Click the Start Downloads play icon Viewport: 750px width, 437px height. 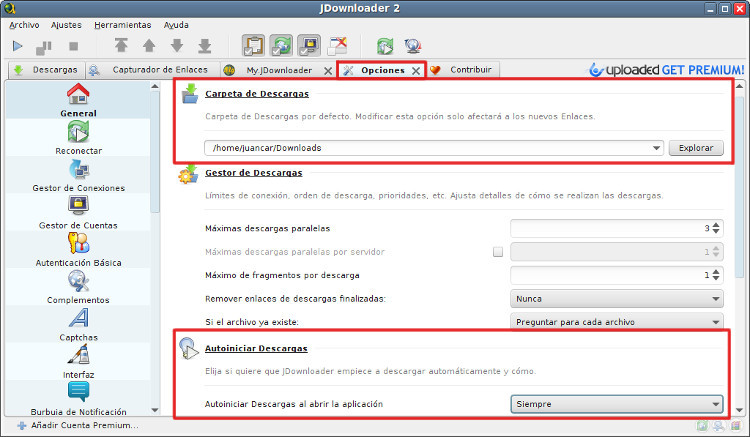click(18, 45)
